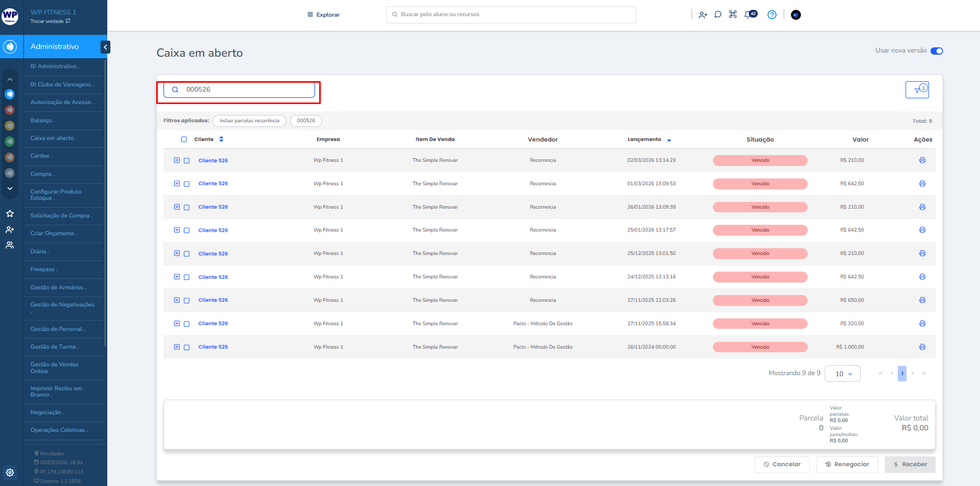Collapse the Administrativo sidebar with arrow
Viewport: 980px width, 486px height.
point(105,47)
